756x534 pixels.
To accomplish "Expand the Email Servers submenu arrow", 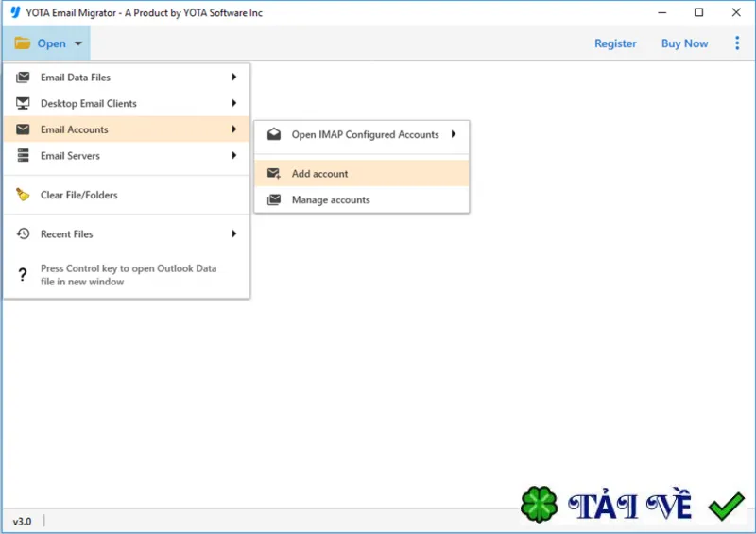I will [x=233, y=155].
